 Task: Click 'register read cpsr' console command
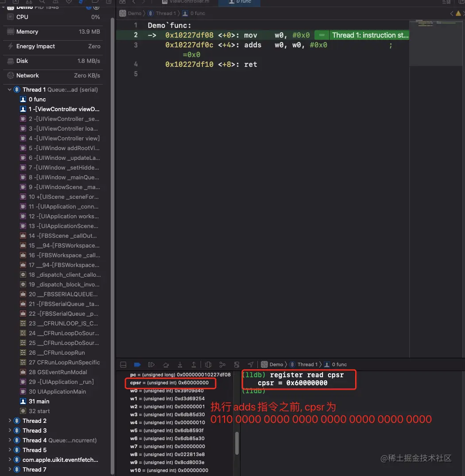pyautogui.click(x=307, y=375)
